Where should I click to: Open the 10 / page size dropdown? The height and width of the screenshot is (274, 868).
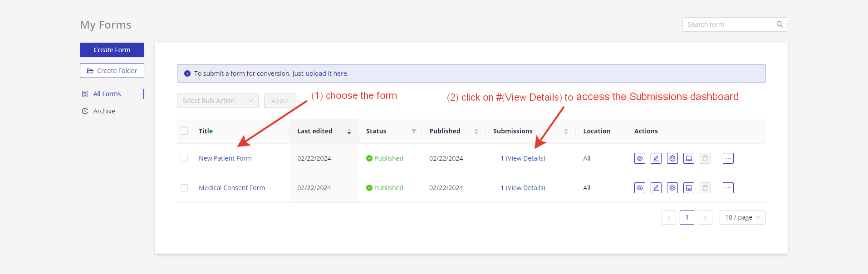pyautogui.click(x=742, y=217)
